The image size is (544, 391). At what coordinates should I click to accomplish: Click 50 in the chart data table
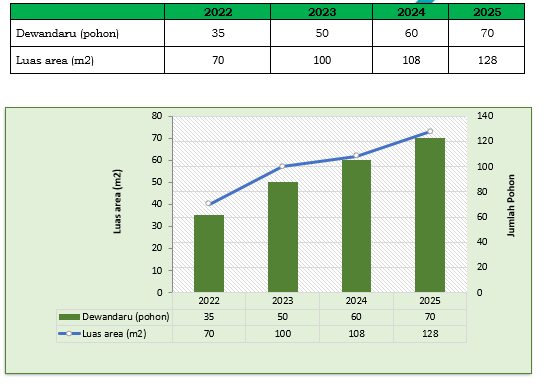283,317
